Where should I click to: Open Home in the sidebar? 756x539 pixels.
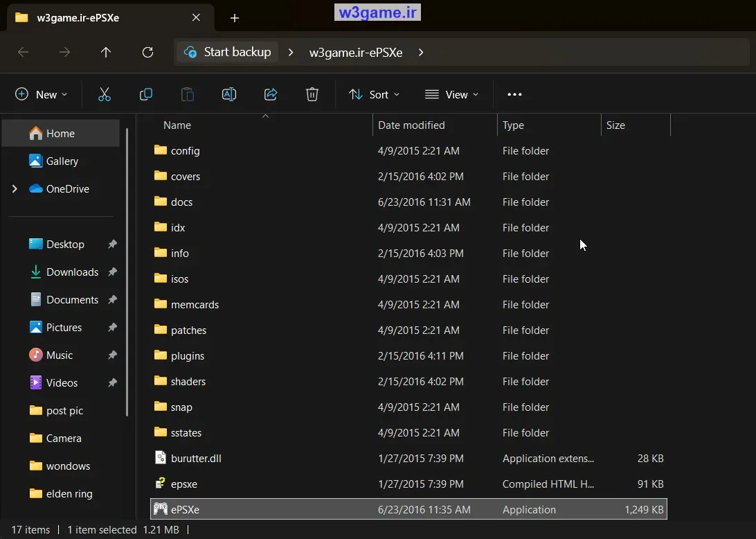pos(61,133)
